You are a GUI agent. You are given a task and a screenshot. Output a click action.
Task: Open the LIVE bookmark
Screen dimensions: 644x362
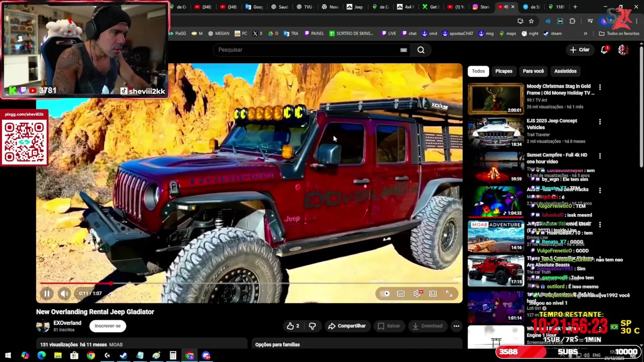[x=389, y=33]
